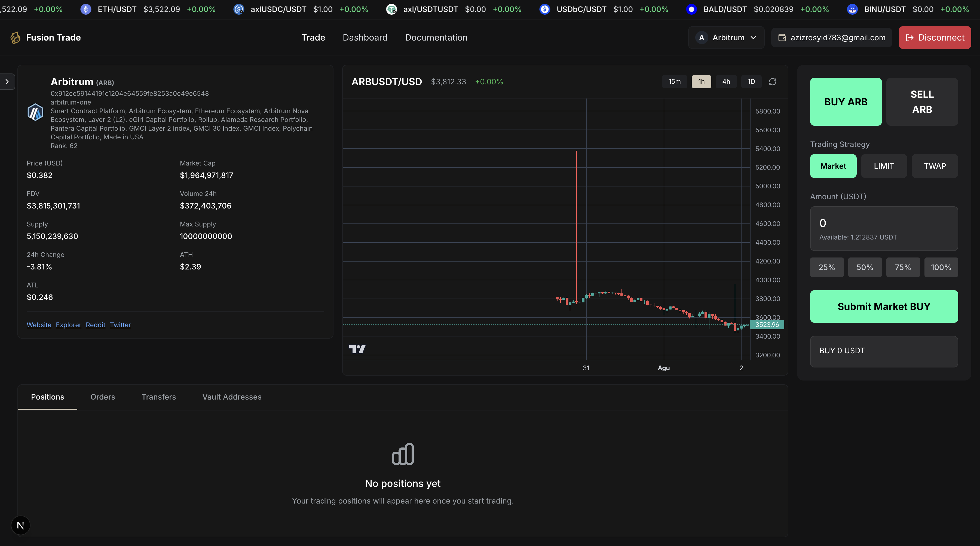Set amount to 25%
980x546 pixels.
point(827,267)
